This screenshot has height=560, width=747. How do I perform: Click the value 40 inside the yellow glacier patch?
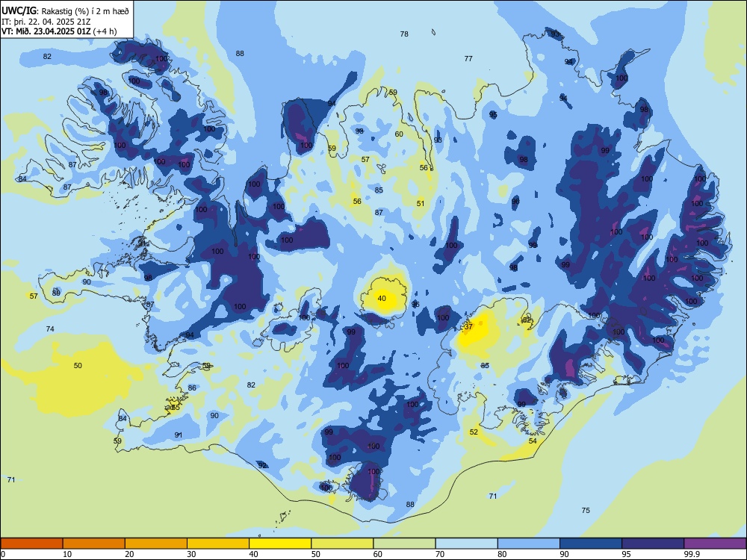point(382,299)
